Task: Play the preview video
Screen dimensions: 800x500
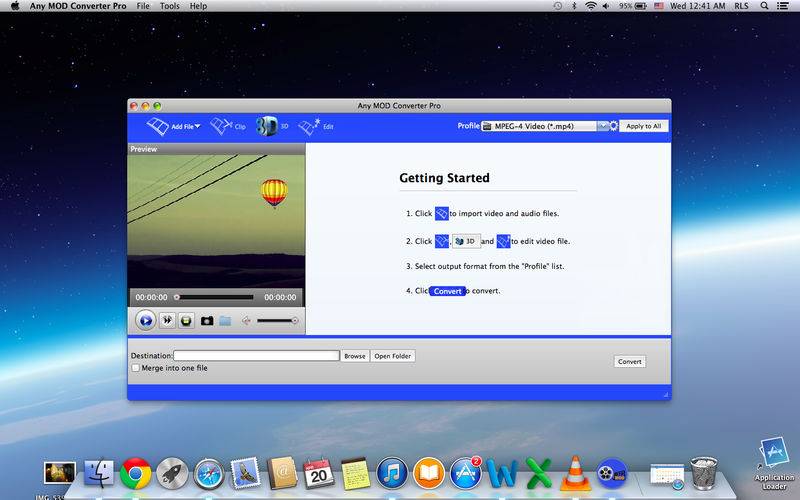Action: [x=146, y=321]
